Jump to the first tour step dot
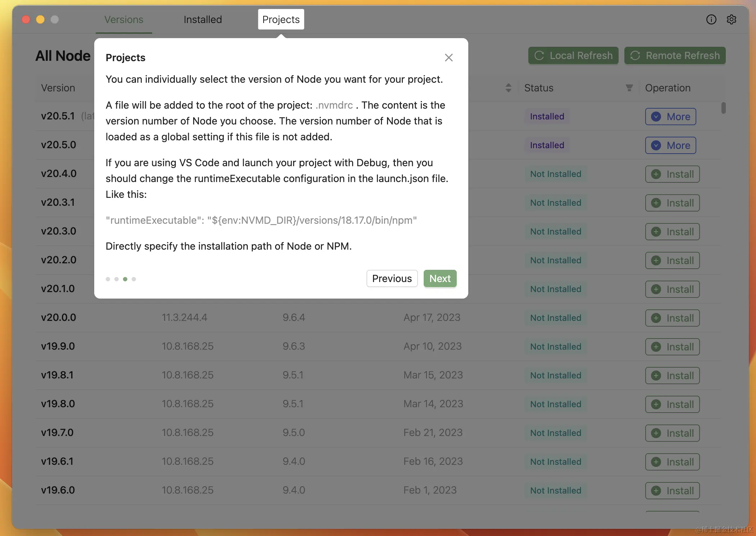This screenshot has height=536, width=756. click(x=108, y=279)
